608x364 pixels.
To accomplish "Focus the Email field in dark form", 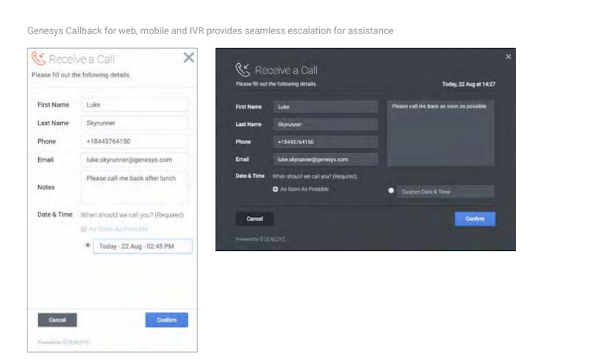I will [x=325, y=159].
